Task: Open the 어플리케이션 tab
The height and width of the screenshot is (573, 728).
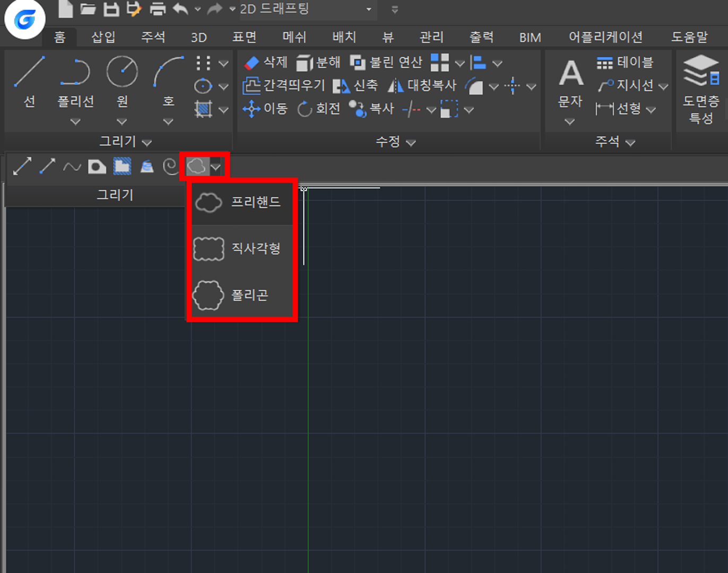Action: (x=605, y=37)
